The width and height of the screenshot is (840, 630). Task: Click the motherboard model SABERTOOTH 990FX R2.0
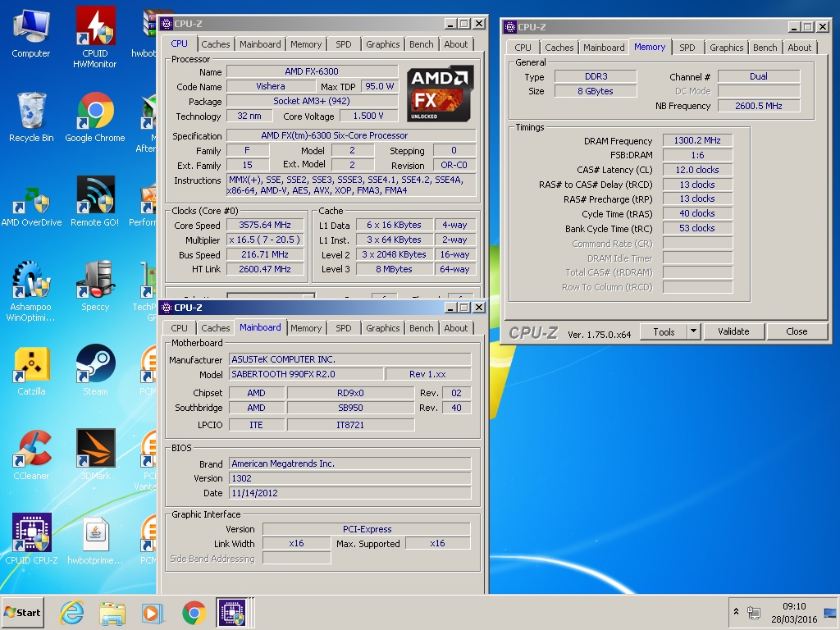[306, 374]
